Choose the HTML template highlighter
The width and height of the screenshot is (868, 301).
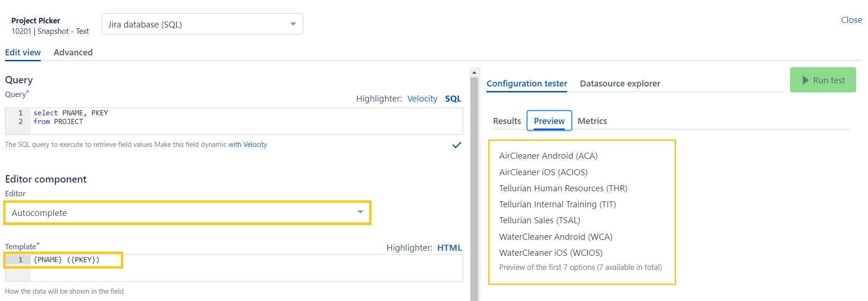[x=449, y=248]
